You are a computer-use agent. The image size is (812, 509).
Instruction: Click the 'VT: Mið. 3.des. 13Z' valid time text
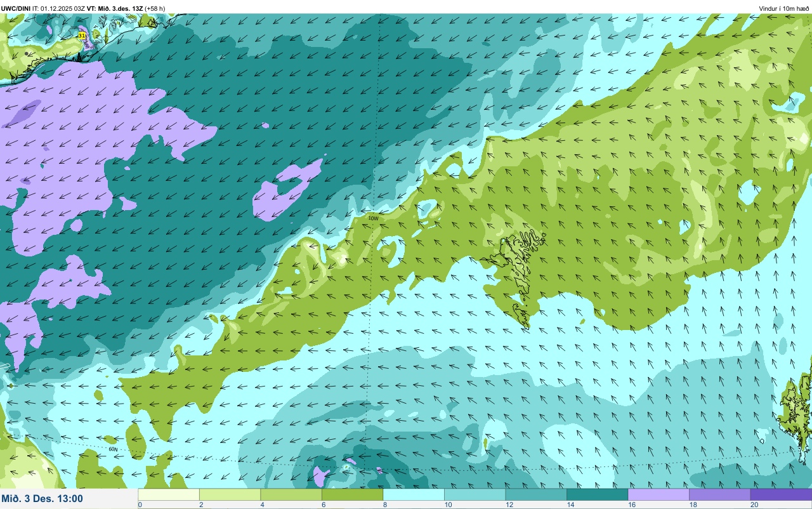click(x=115, y=8)
